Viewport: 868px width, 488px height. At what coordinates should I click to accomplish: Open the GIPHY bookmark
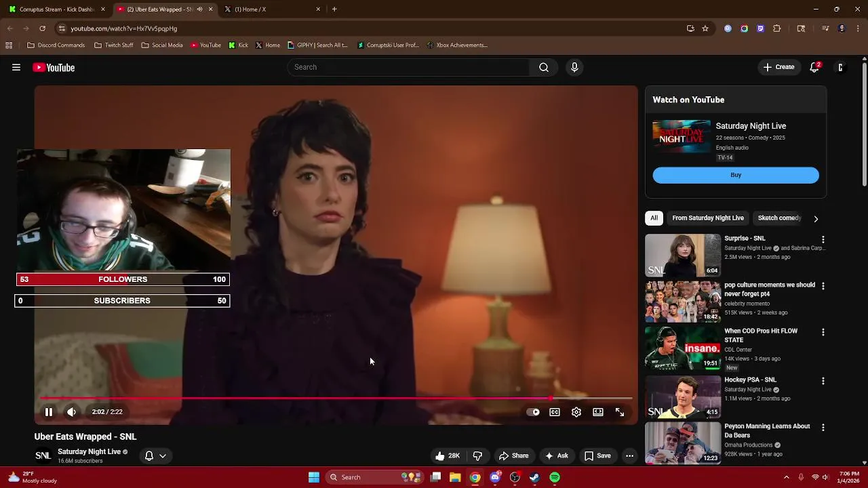tap(317, 45)
